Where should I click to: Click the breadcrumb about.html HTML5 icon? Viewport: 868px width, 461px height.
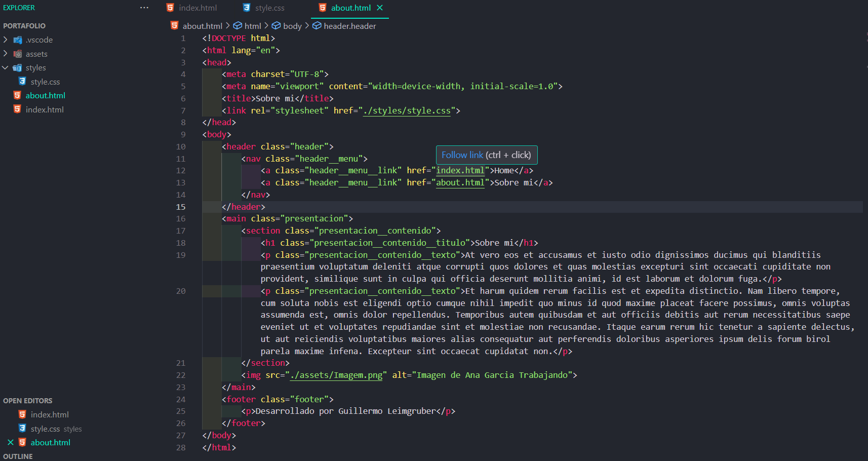[x=175, y=25]
